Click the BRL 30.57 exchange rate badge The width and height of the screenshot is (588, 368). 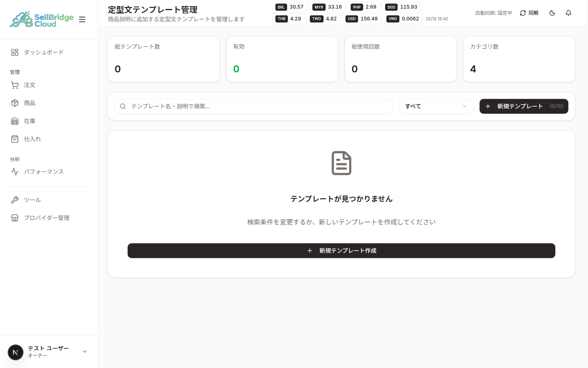click(289, 7)
